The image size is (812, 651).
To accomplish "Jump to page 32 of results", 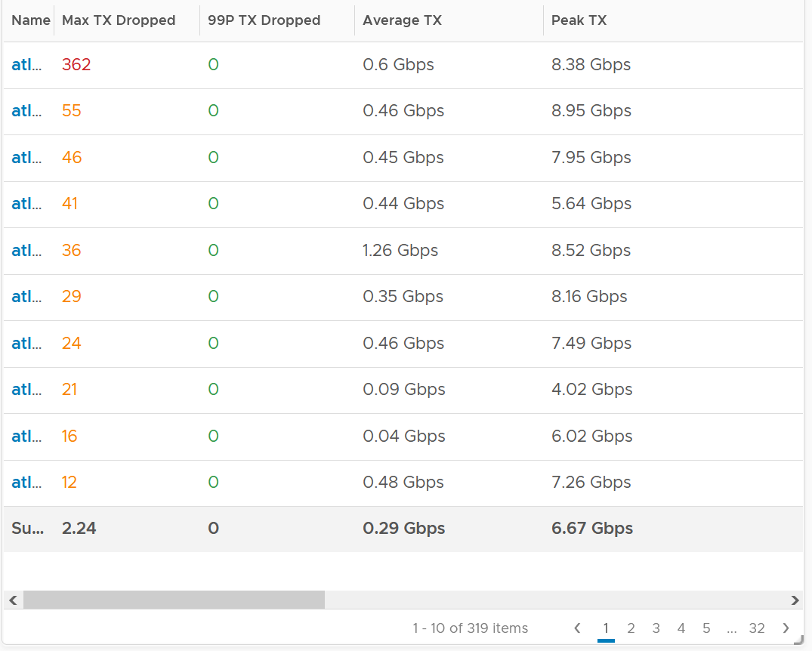I will 757,628.
